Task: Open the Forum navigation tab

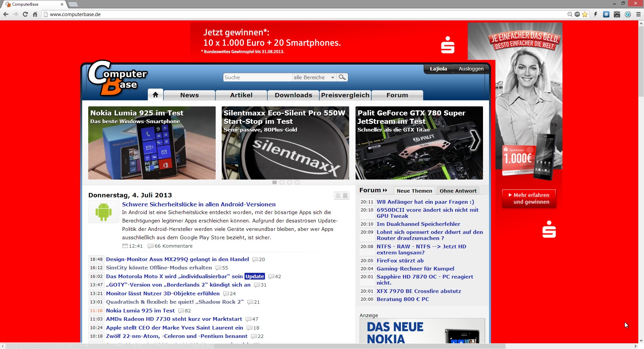Action: click(x=397, y=95)
